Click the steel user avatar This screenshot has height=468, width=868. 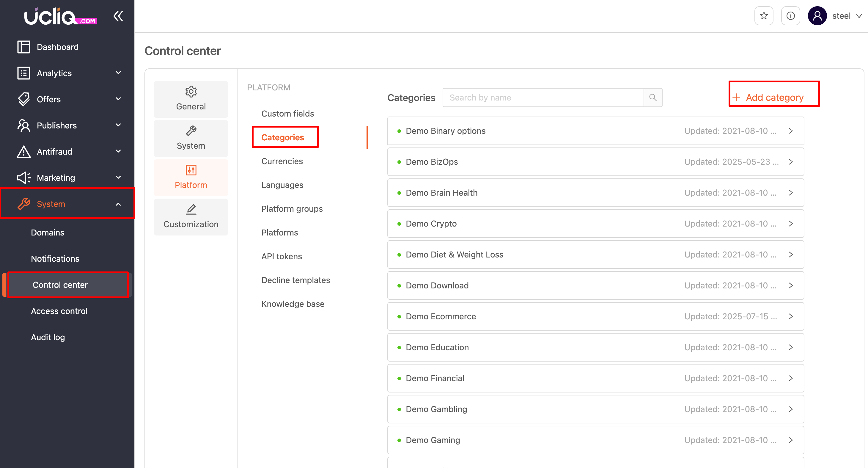coord(817,16)
